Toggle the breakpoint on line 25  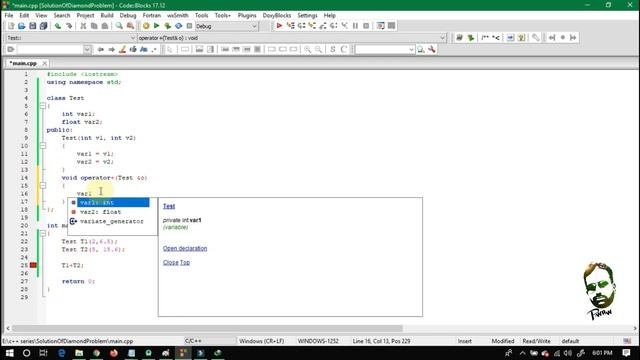(x=33, y=265)
